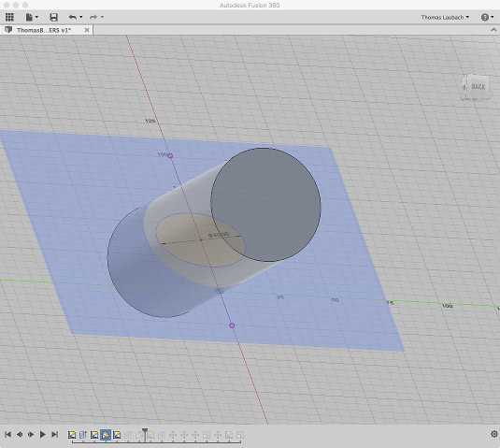
Task: Play the timeline history
Action: pyautogui.click(x=42, y=434)
